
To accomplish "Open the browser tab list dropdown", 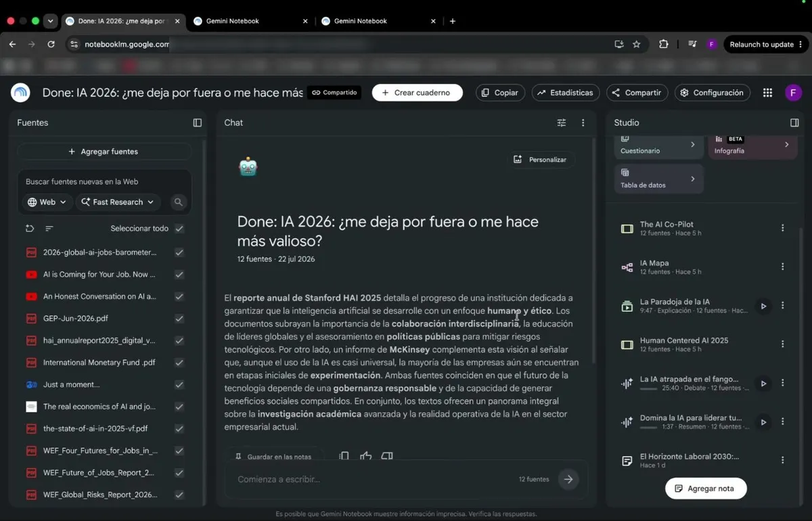I will coord(50,21).
